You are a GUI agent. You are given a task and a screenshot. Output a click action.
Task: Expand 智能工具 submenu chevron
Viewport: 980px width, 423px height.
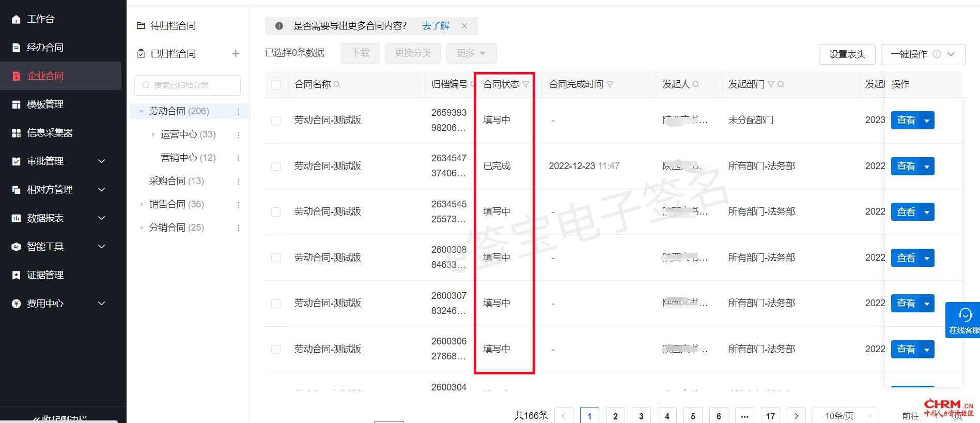(x=102, y=247)
